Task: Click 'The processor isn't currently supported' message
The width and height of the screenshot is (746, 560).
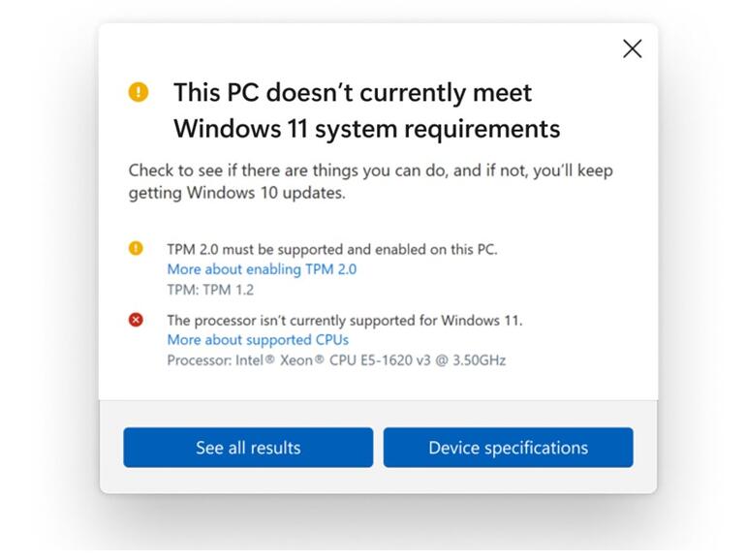Action: (x=344, y=320)
